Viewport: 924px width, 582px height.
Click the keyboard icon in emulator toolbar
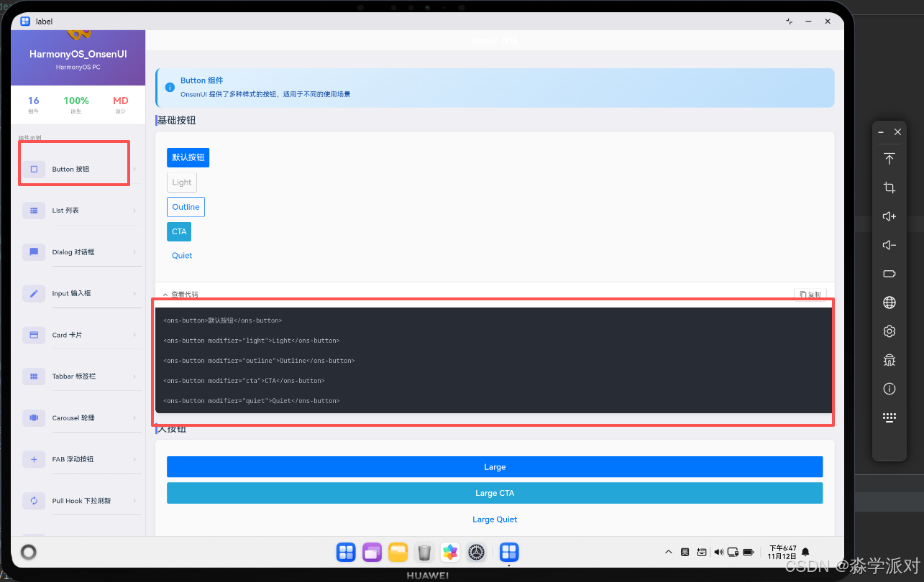pos(889,417)
